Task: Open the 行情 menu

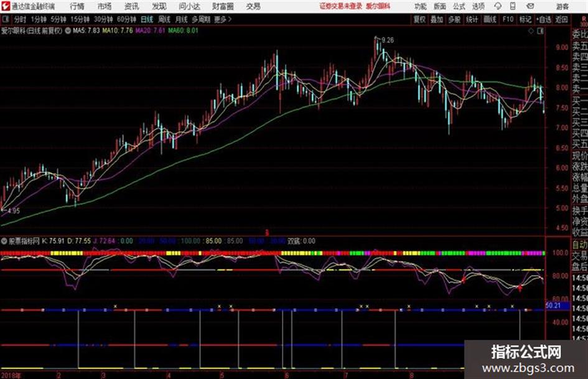Action: pos(77,6)
